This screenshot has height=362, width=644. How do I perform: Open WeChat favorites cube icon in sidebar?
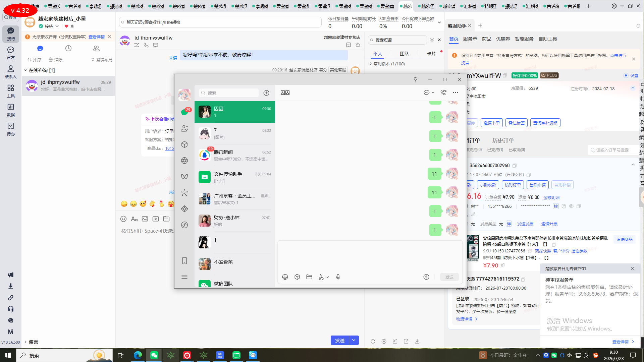click(184, 144)
